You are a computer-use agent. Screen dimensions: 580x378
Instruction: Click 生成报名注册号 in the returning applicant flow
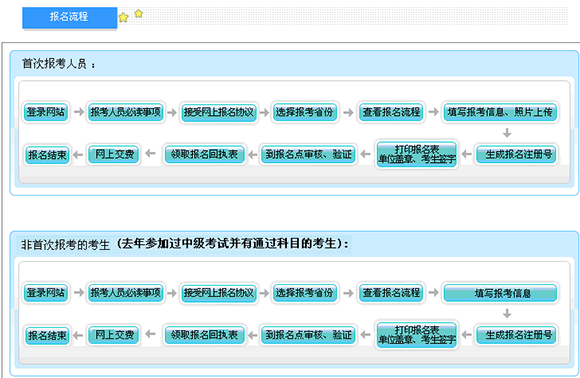click(x=516, y=335)
